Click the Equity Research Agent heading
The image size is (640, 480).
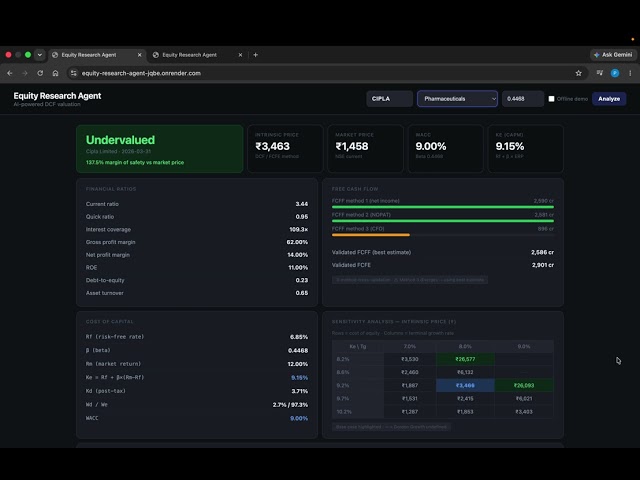click(57, 96)
